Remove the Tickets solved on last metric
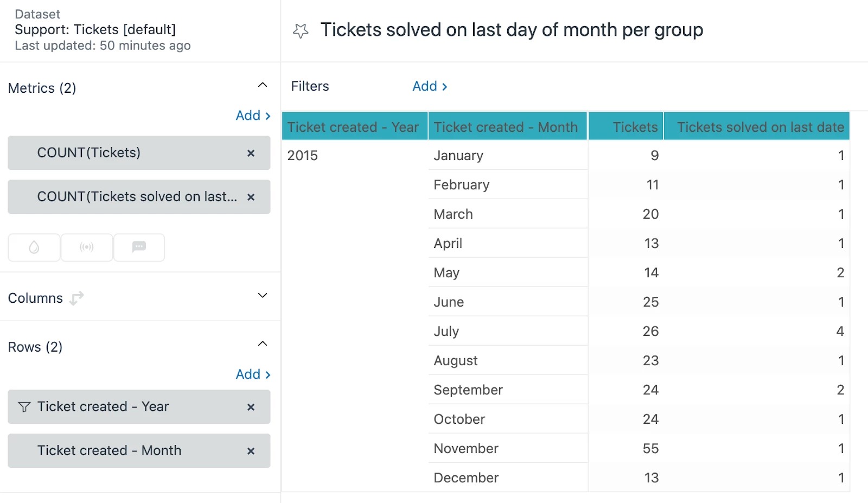 251,198
